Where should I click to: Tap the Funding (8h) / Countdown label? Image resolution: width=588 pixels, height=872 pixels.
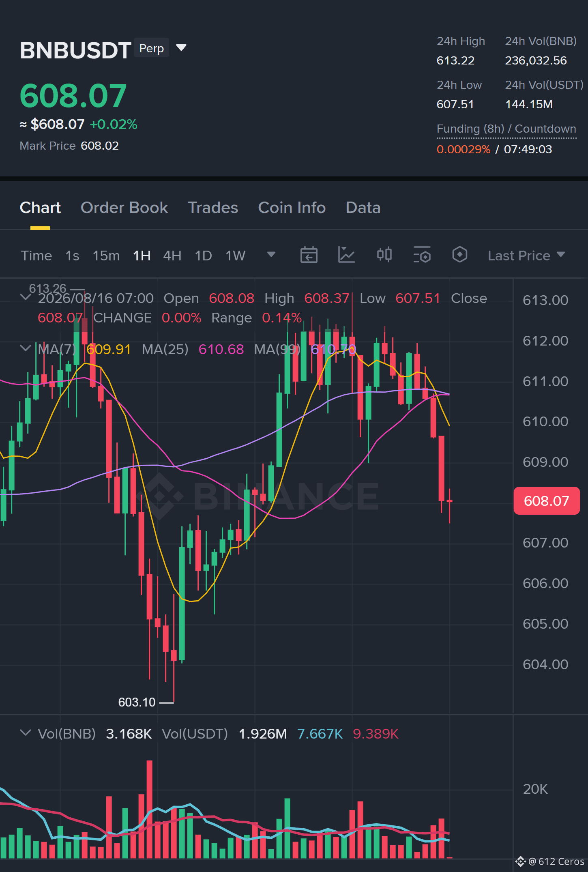click(x=506, y=129)
